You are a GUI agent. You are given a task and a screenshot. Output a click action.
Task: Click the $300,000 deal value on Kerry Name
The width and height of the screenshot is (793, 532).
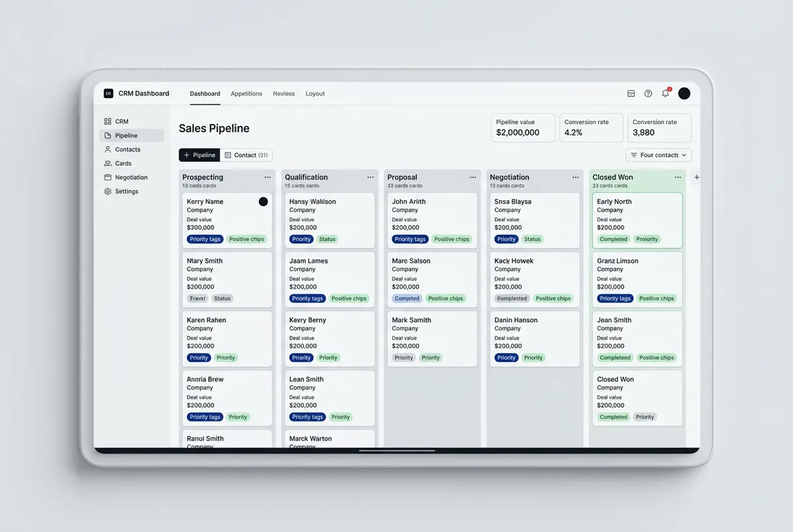click(201, 227)
